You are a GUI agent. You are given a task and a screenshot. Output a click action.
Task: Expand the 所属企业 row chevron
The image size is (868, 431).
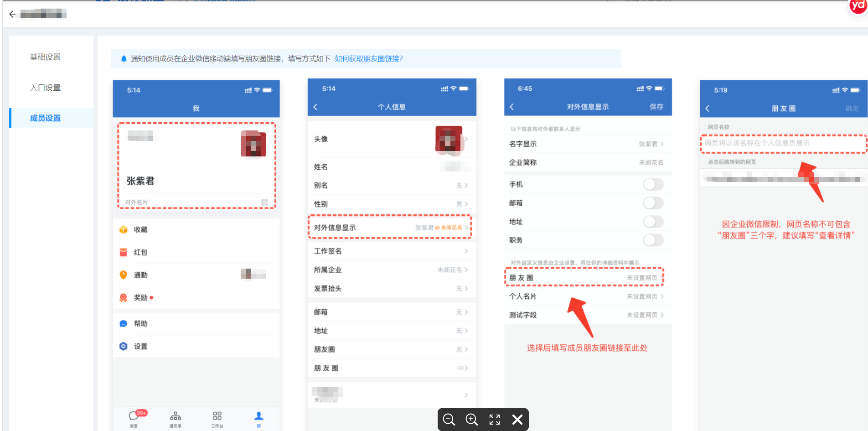466,270
